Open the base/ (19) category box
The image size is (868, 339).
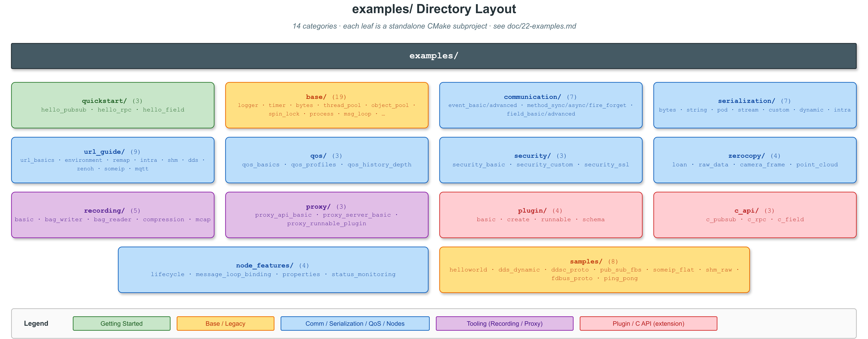click(327, 105)
